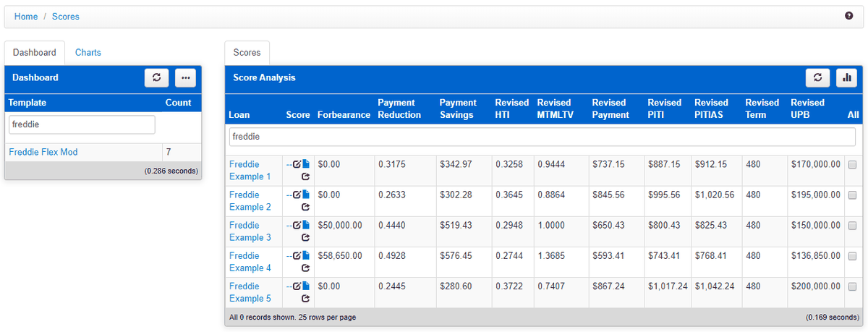This screenshot has height=332, width=868.
Task: Sort by Payment Reduction column header
Action: coord(399,109)
